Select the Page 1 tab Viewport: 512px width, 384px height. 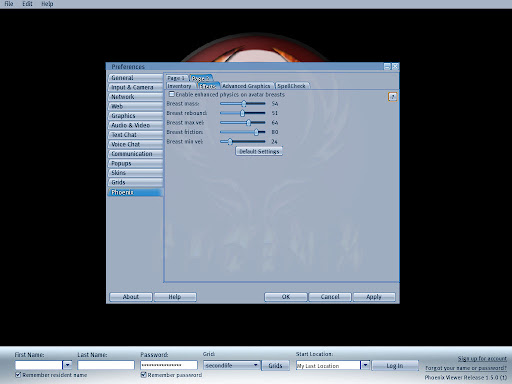(176, 78)
